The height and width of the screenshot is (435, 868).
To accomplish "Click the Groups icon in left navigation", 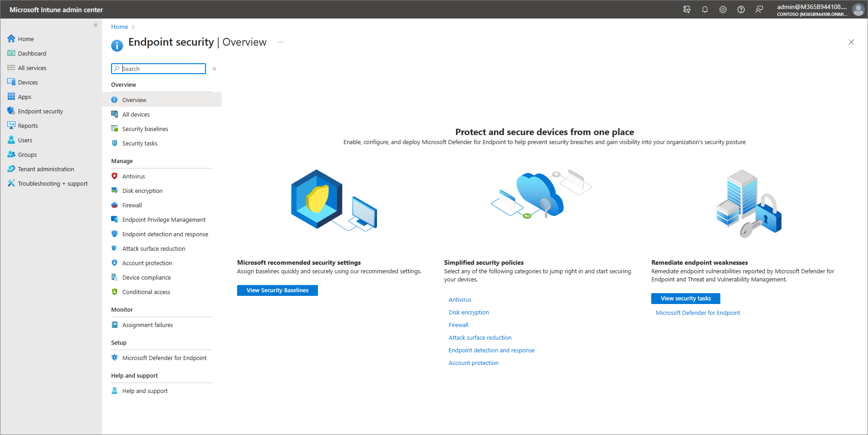I will click(x=11, y=154).
